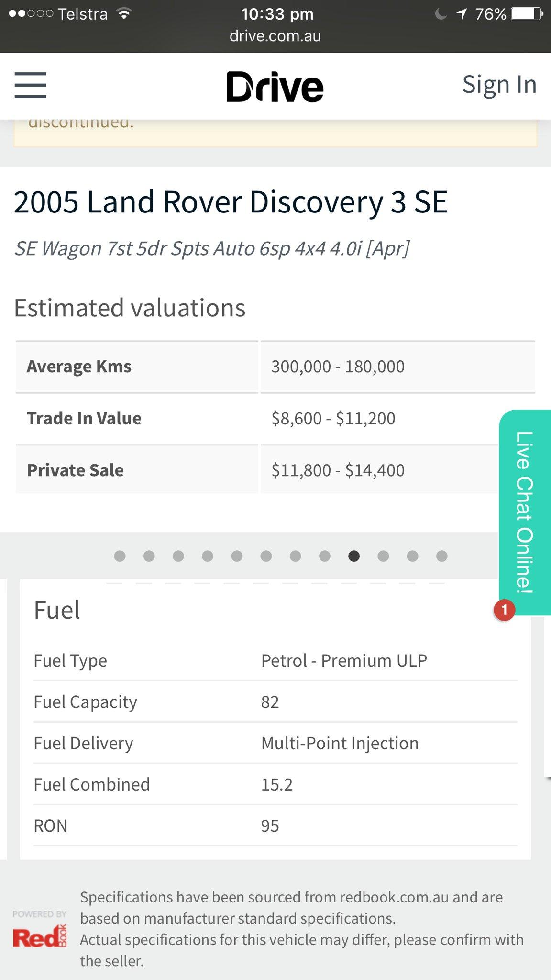Tap the location arrow status icon
The width and height of the screenshot is (551, 980).
pyautogui.click(x=461, y=14)
